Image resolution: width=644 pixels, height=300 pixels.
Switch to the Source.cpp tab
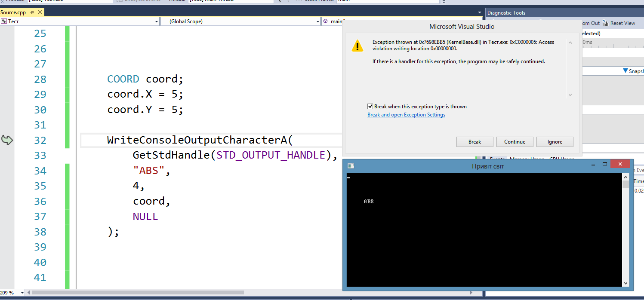[13, 12]
